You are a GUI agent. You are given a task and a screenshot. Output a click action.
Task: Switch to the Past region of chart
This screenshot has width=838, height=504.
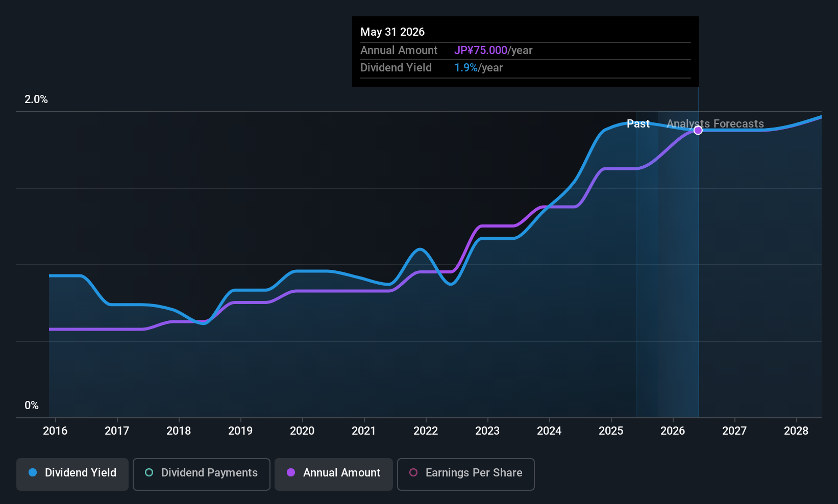[x=638, y=123]
